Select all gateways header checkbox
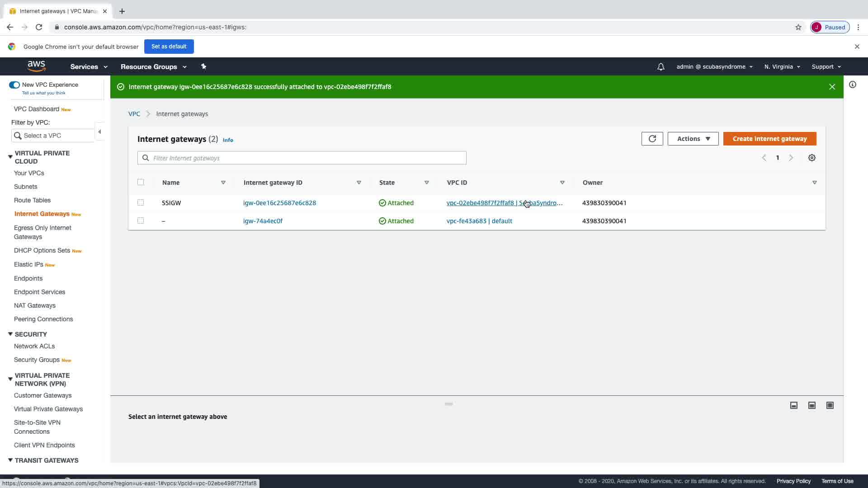The image size is (868, 488). point(141,182)
